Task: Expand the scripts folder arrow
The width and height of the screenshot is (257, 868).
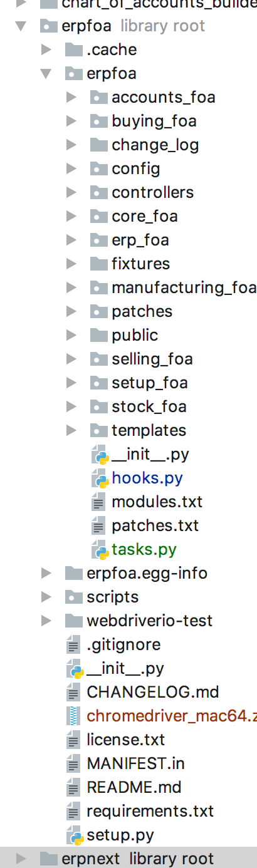Action: pyautogui.click(x=46, y=597)
